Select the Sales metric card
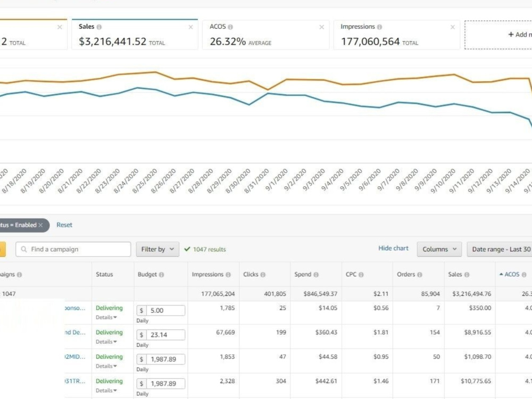The image size is (532, 399). point(135,35)
